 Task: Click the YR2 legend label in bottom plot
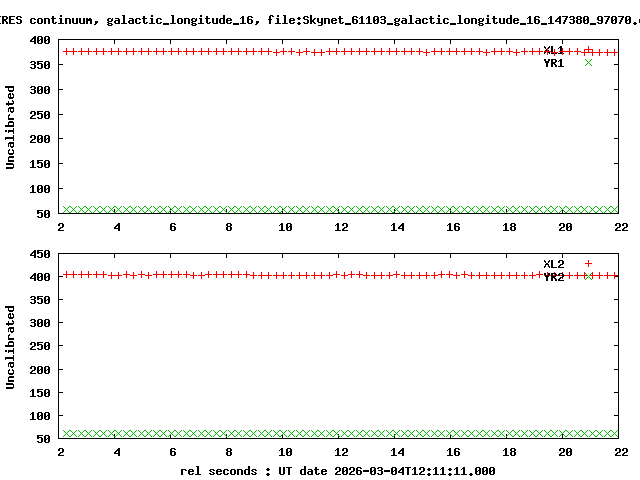coord(553,277)
